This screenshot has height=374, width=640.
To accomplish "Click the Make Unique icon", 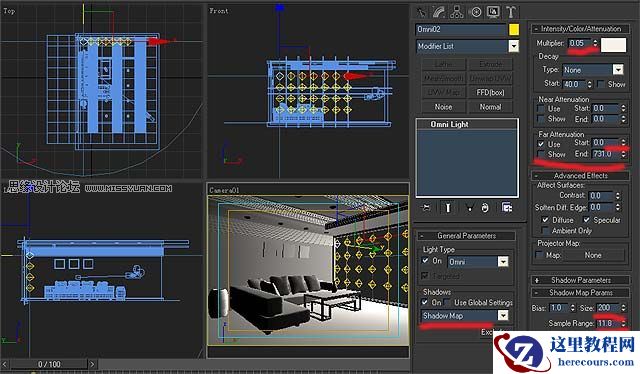I will 469,208.
